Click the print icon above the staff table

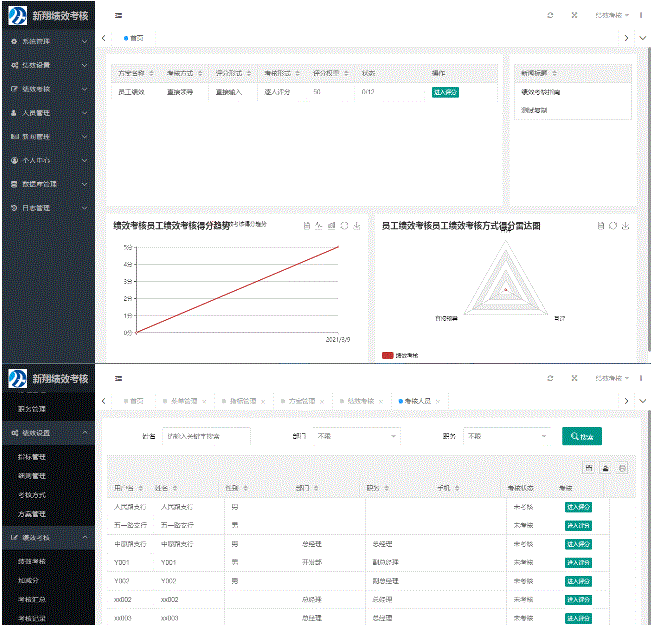pos(621,468)
